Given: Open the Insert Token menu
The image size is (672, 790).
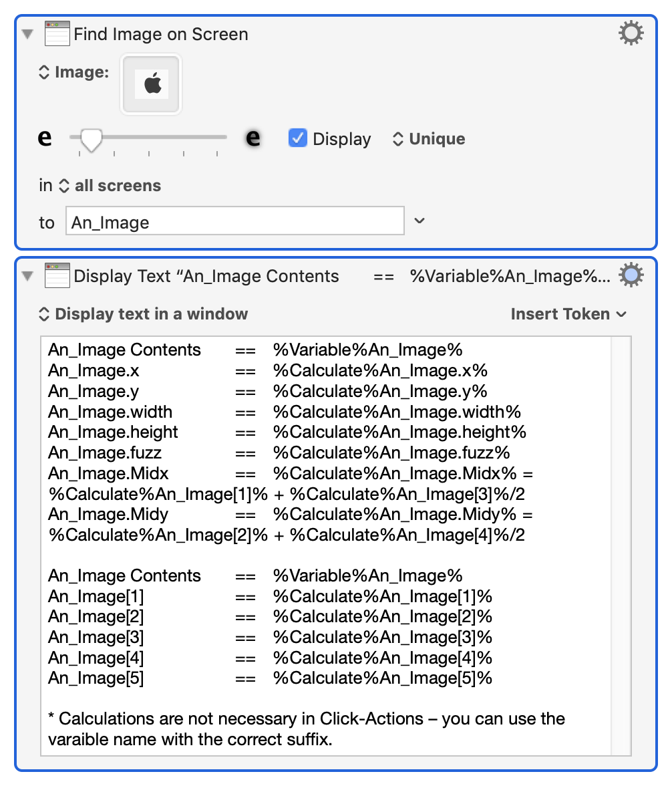Looking at the screenshot, I should pyautogui.click(x=568, y=313).
